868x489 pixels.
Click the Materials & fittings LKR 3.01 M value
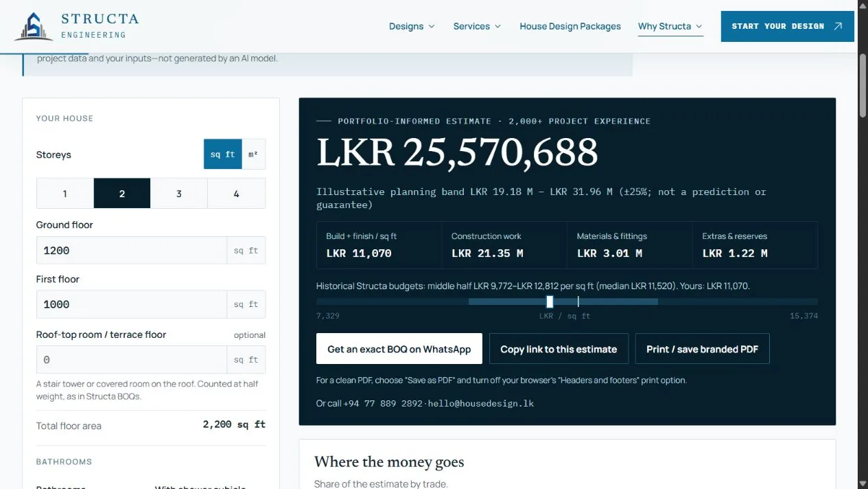(609, 253)
